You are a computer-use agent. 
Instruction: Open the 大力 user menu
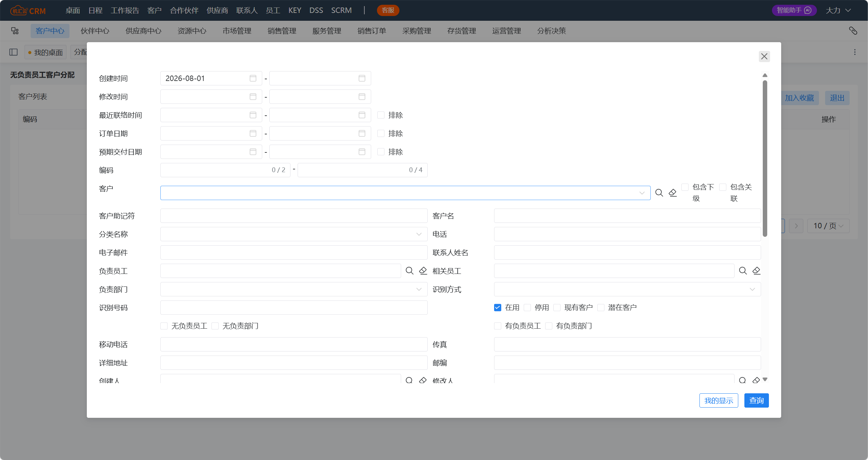tap(838, 11)
